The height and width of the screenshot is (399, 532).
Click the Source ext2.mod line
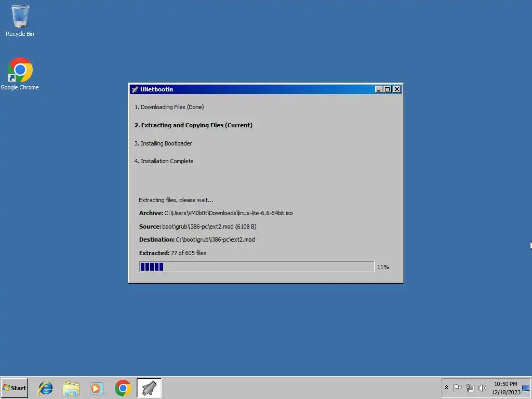pos(198,227)
